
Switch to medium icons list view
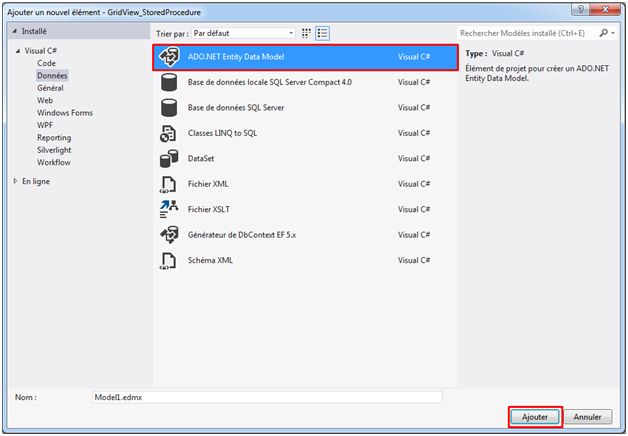coord(322,33)
